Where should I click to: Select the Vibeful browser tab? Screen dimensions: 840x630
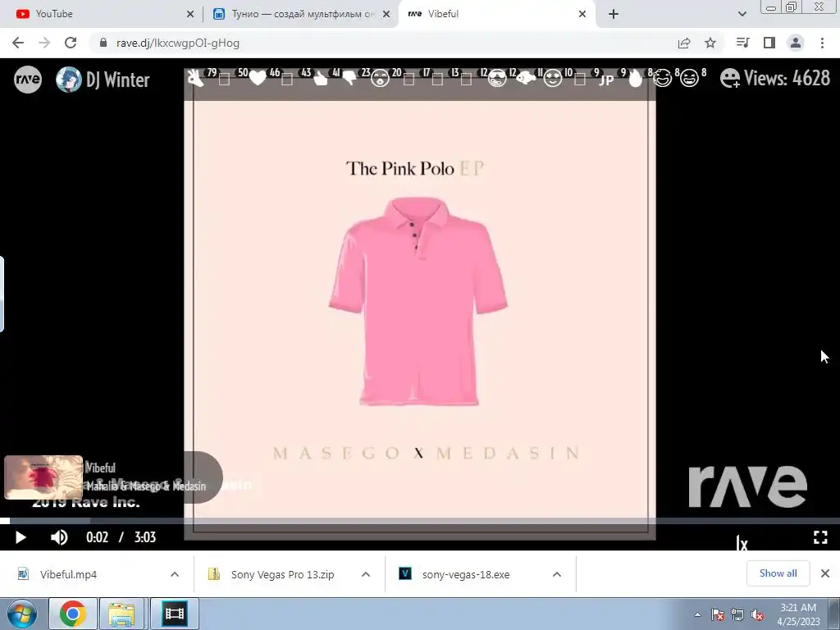pos(496,14)
